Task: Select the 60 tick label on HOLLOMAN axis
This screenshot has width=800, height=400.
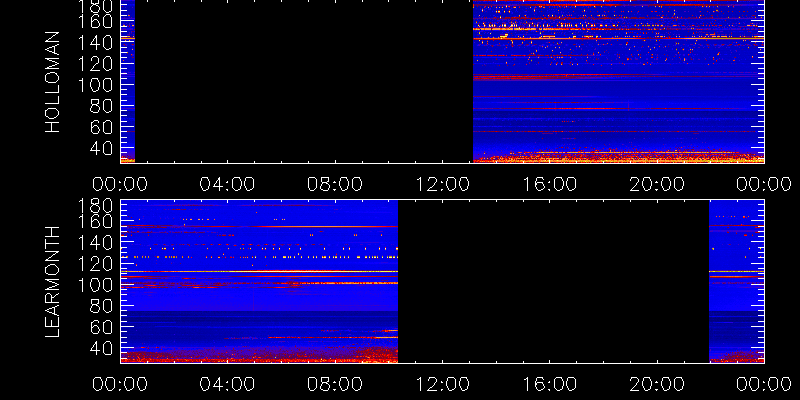Action: click(104, 127)
